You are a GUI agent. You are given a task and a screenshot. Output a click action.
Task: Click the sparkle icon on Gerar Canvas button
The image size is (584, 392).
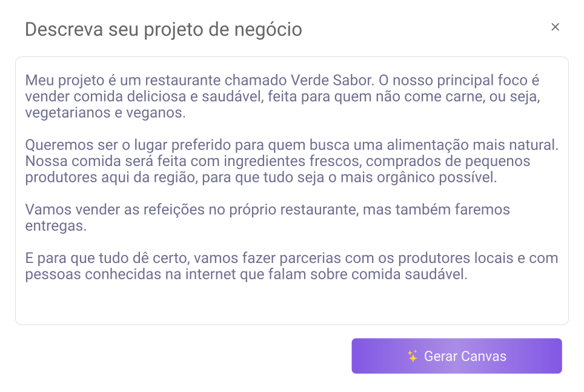(x=414, y=356)
